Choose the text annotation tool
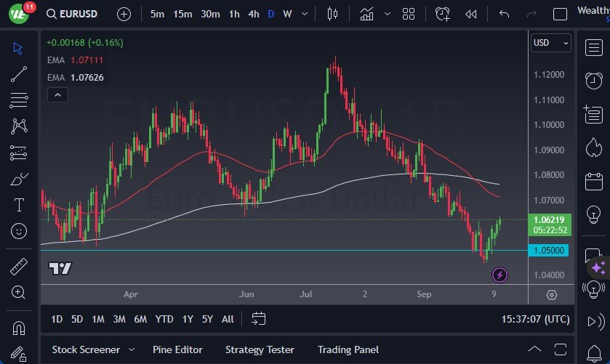This screenshot has height=364, width=610. click(x=19, y=206)
